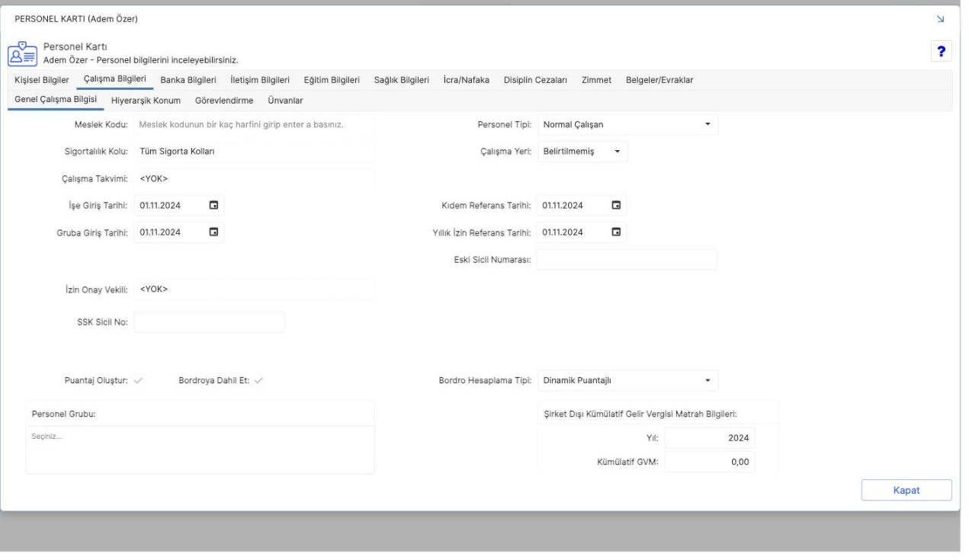
Task: Open the Banka Bilgileri tab
Action: click(x=188, y=80)
